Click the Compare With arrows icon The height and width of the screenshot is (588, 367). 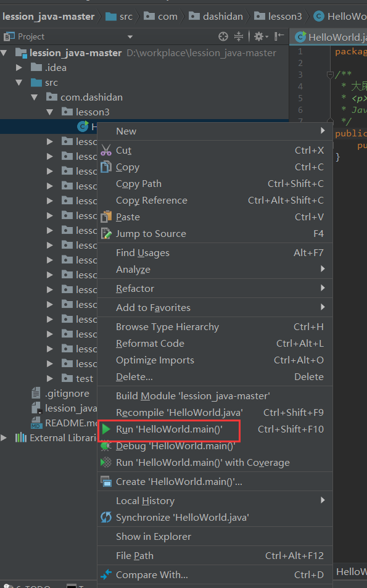(x=106, y=574)
